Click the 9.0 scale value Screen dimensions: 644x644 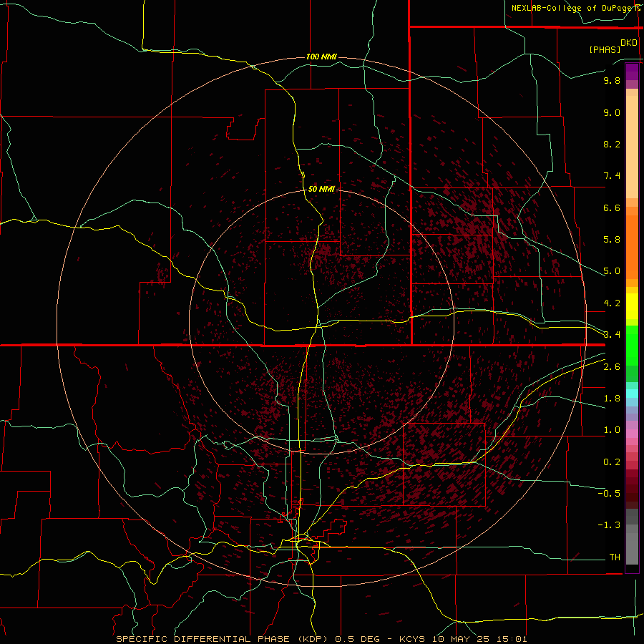coord(612,112)
